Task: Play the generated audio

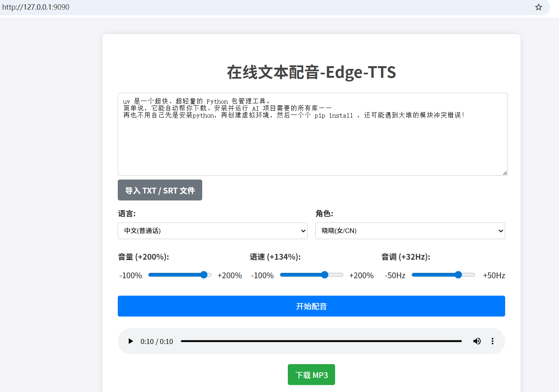Action: [131, 341]
